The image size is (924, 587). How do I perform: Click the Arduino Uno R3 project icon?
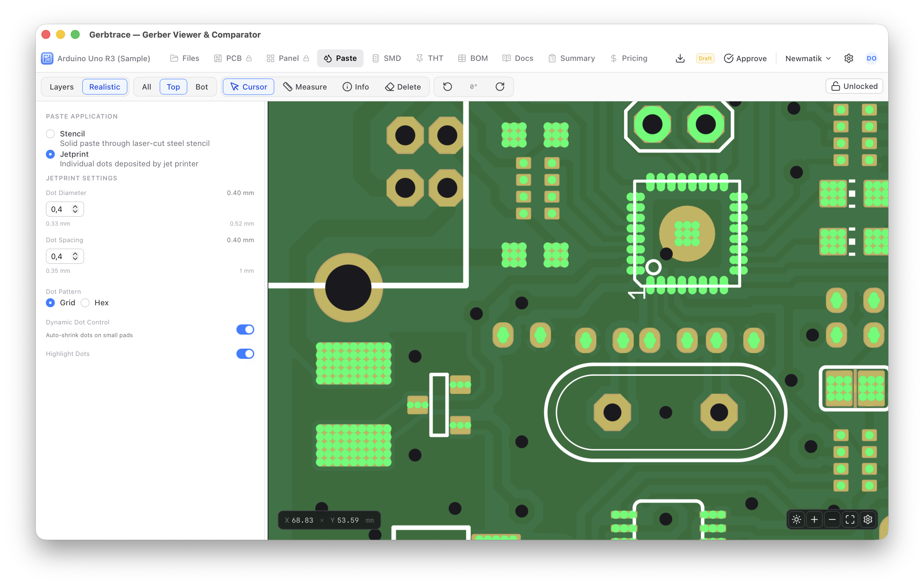47,58
